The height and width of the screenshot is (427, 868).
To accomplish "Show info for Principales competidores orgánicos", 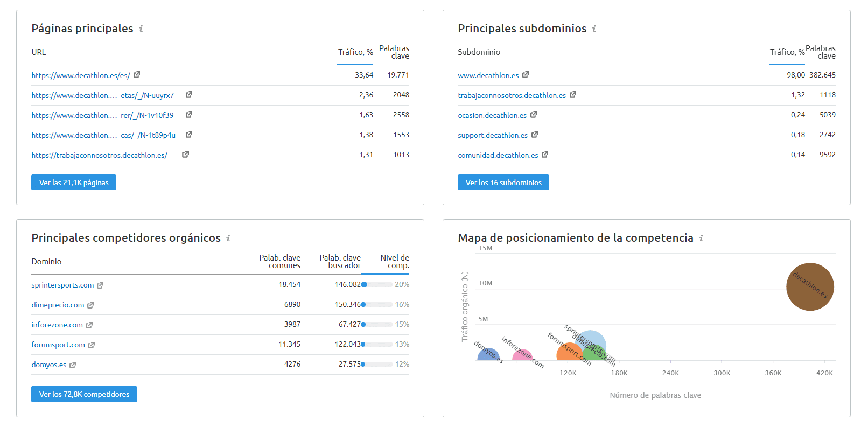I will pos(228,238).
